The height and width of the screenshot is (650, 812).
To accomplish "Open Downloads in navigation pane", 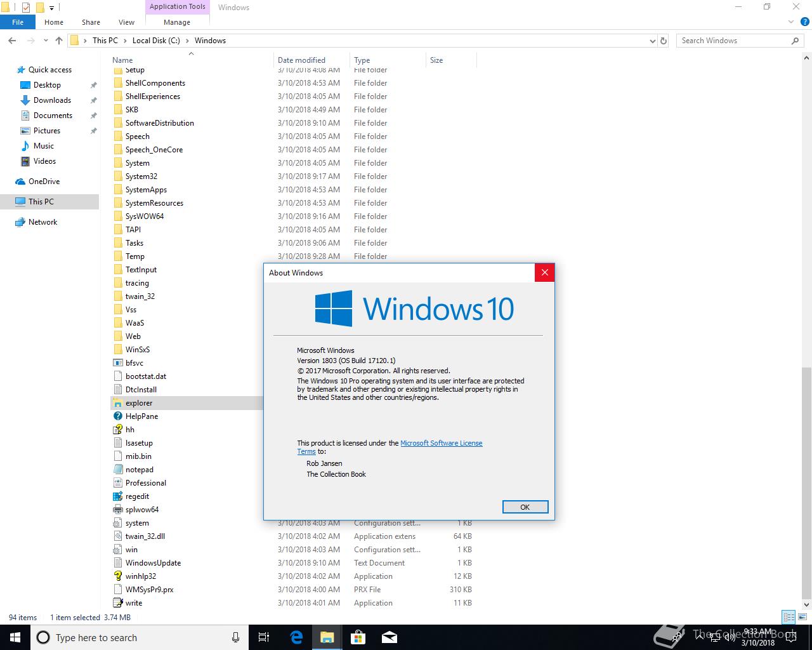I will [52, 100].
